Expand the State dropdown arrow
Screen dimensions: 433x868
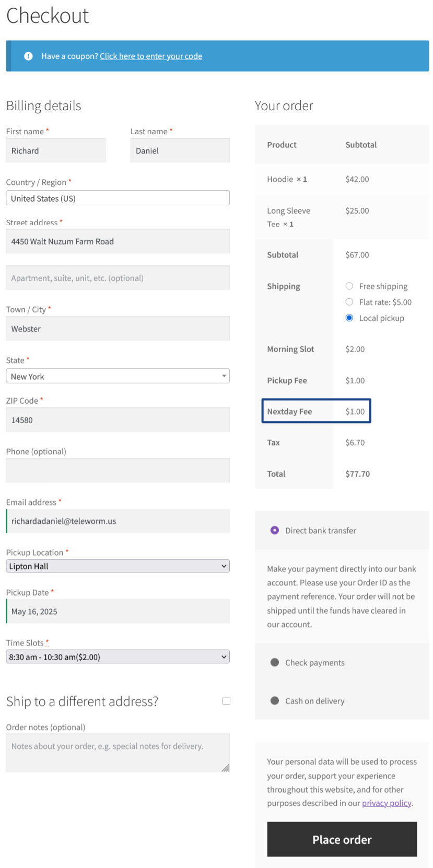[x=224, y=376]
